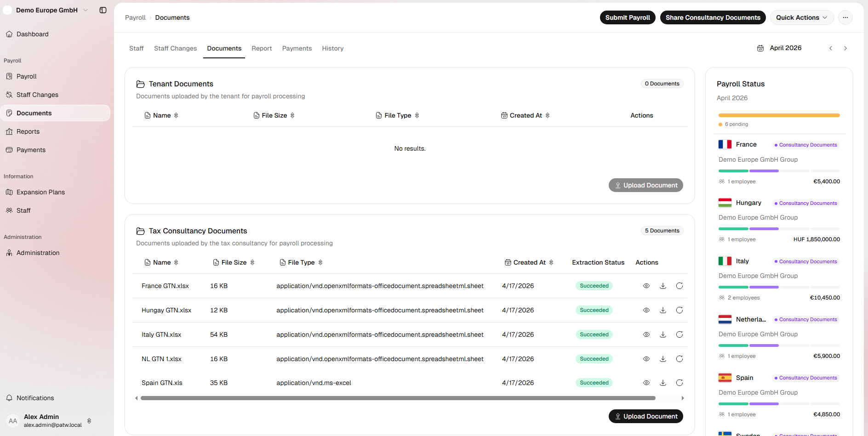
Task: Re-run extraction for NL GTN 1.xlsx
Action: coord(680,359)
